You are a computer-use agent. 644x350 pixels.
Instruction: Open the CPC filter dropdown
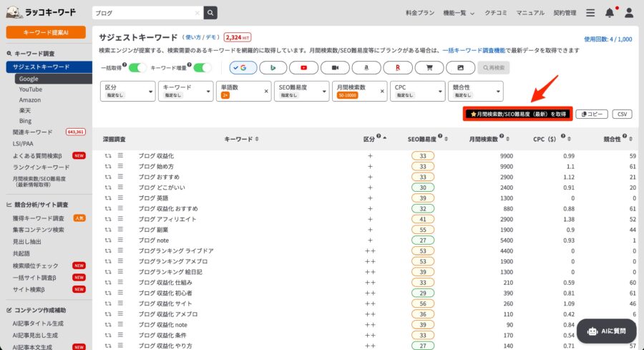pyautogui.click(x=418, y=91)
